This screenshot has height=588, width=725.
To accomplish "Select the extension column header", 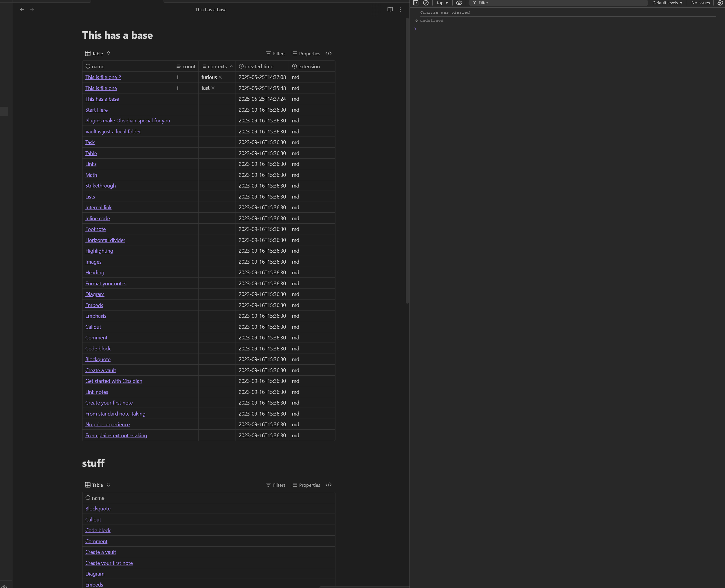I will coord(312,66).
